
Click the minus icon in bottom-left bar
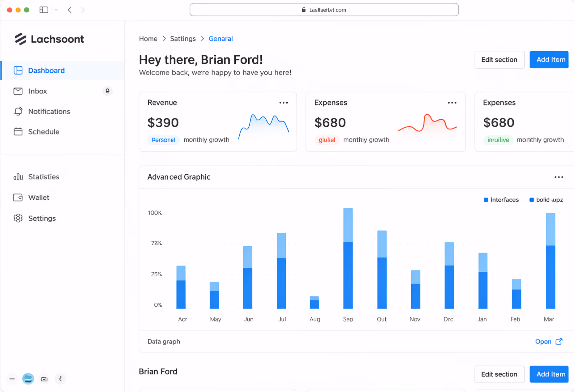pyautogui.click(x=12, y=379)
